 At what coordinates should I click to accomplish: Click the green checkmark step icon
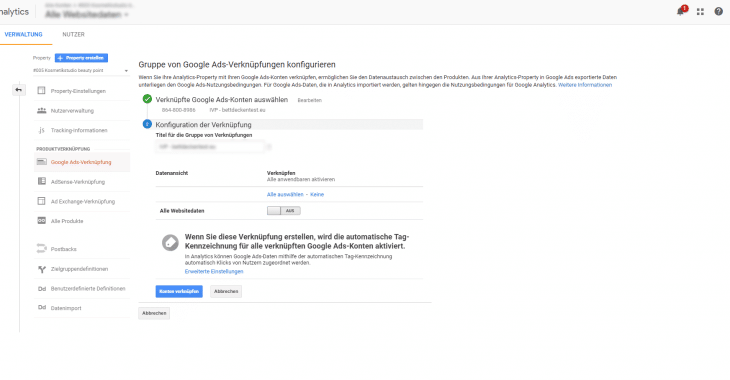click(147, 99)
